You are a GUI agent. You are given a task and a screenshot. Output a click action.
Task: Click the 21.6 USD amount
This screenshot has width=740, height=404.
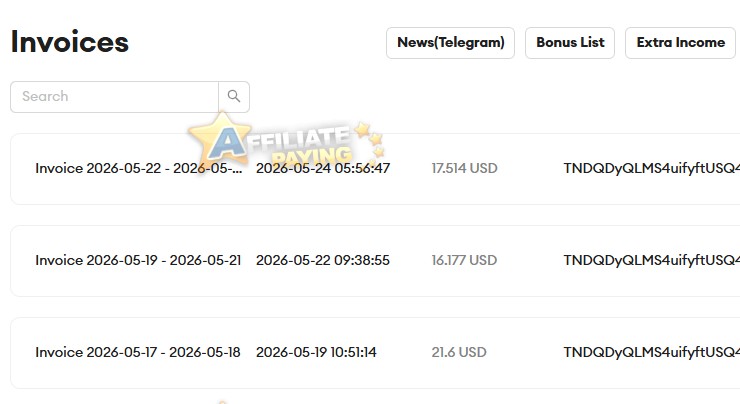point(459,353)
